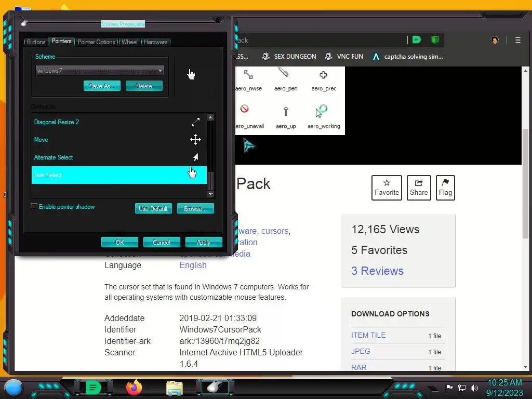Delete the current pointer scheme
Viewport: 532px width, 399px height.
pyautogui.click(x=144, y=86)
